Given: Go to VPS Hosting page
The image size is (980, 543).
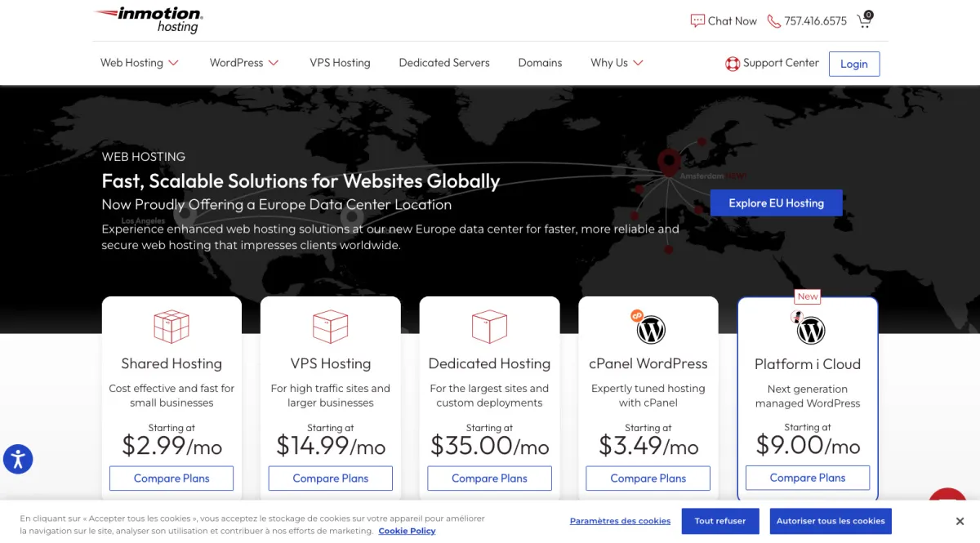Looking at the screenshot, I should (340, 63).
